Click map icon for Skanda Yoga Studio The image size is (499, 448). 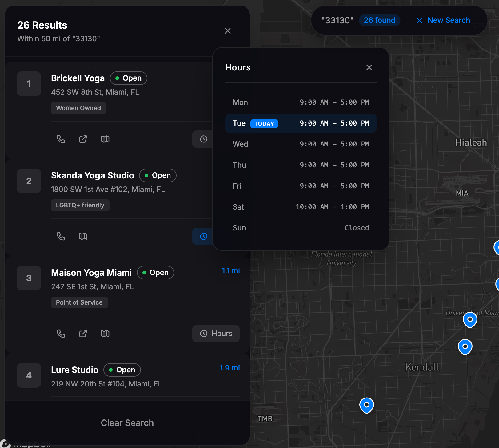(x=83, y=237)
